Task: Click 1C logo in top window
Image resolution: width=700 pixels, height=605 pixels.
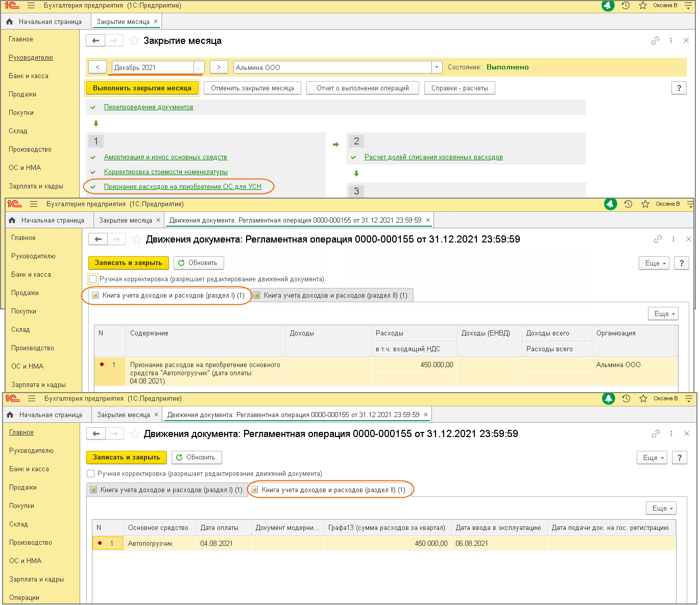Action: [x=12, y=6]
